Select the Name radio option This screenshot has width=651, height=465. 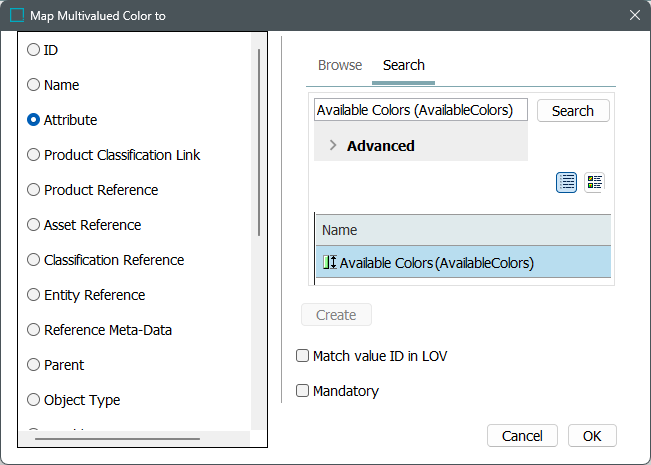[33, 85]
